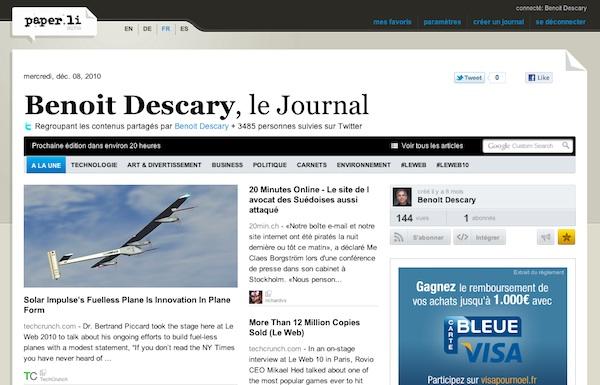
Task: Click the Carte Bleue Visa advertisement
Action: point(483,326)
